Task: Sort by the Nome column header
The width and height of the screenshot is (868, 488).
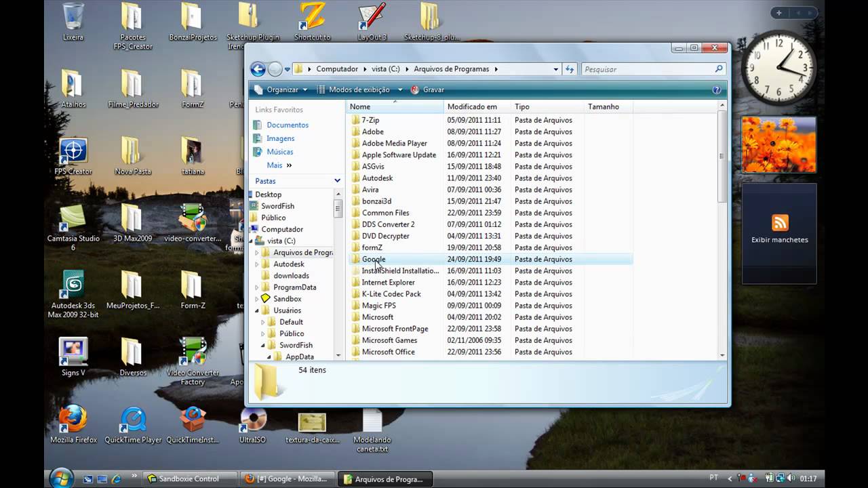Action: click(395, 106)
